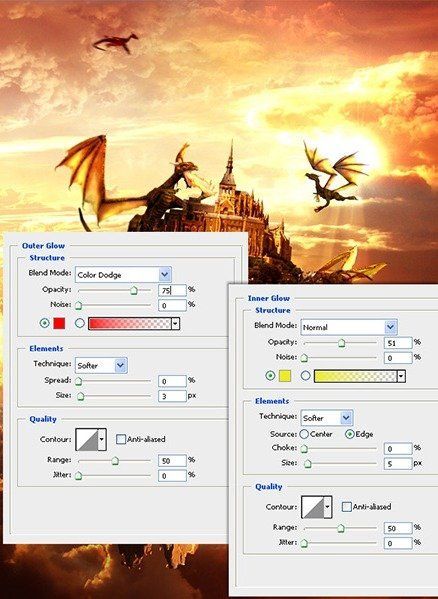Open Outer Glow Blend Mode Color Dodge dropdown
438x599 pixels.
123,275
